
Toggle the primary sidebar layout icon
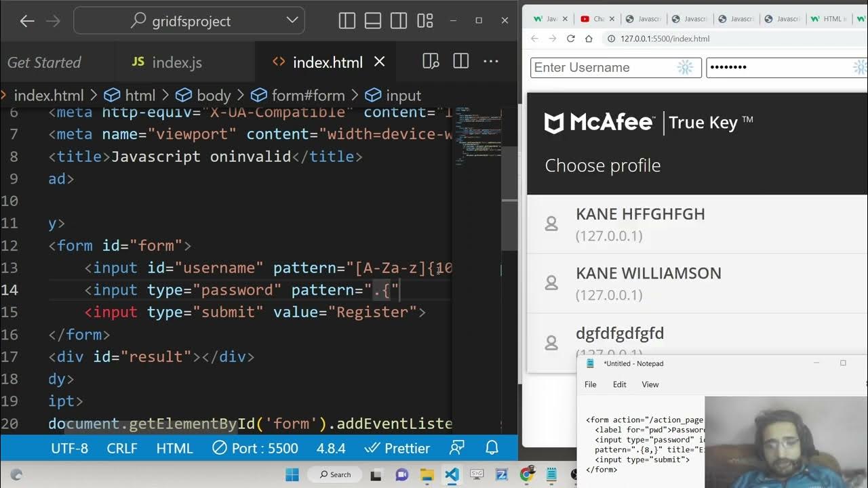pyautogui.click(x=347, y=21)
